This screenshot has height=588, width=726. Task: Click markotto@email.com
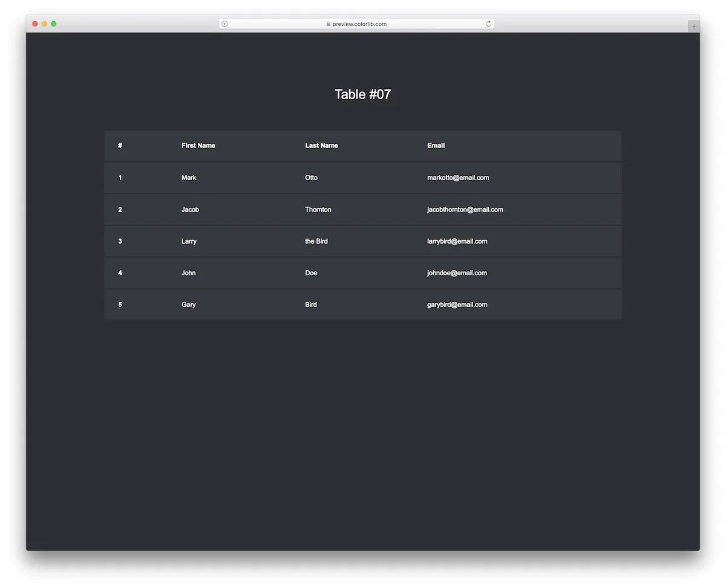pos(458,178)
